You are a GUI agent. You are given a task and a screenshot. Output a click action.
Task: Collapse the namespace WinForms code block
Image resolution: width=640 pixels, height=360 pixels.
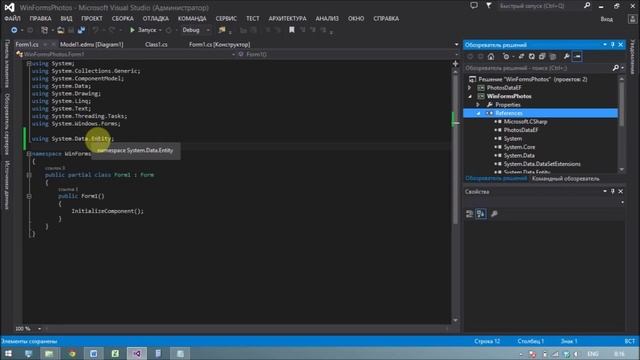29,154
